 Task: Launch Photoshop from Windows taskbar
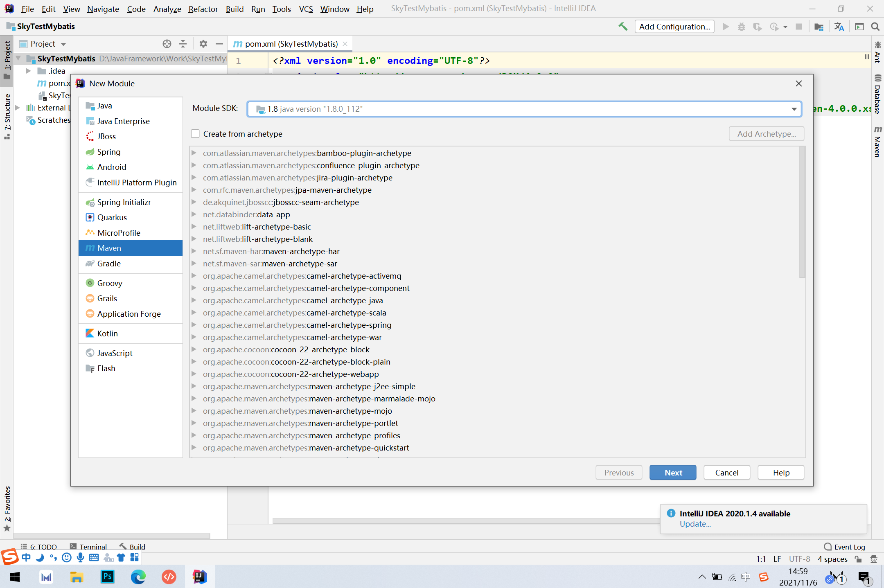click(x=107, y=577)
